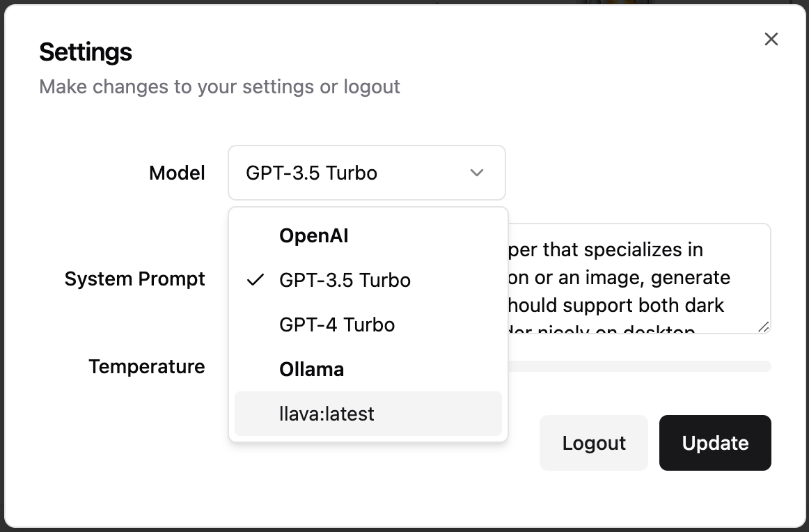Click the chevron on the Model selector
809x532 pixels.
477,173
